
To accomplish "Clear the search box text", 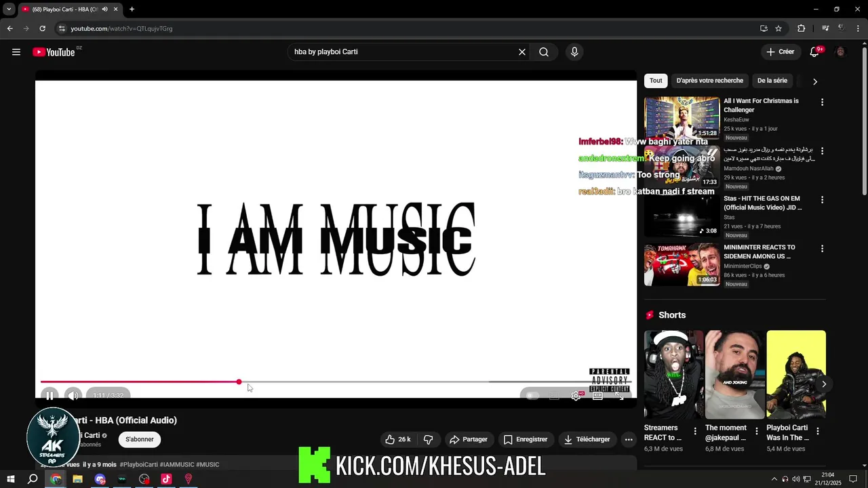I will (x=522, y=52).
